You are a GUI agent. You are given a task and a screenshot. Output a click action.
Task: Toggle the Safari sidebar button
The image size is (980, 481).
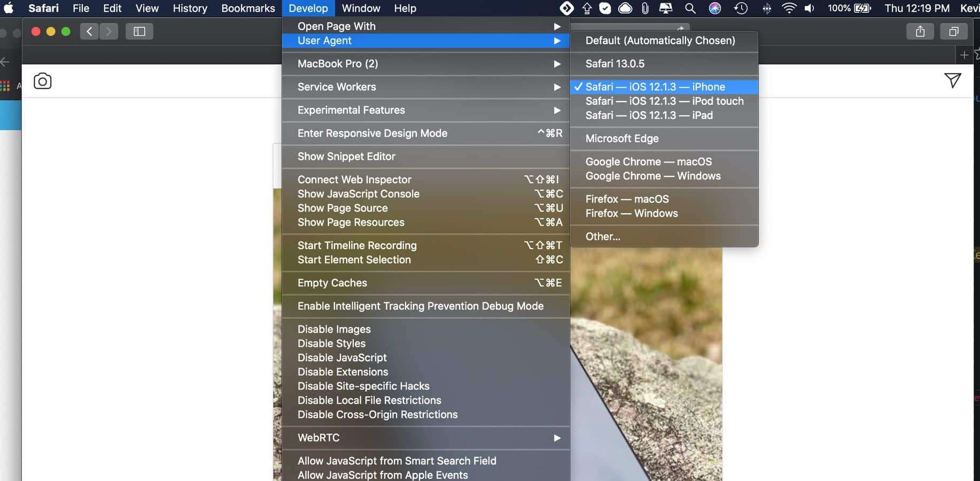(139, 32)
